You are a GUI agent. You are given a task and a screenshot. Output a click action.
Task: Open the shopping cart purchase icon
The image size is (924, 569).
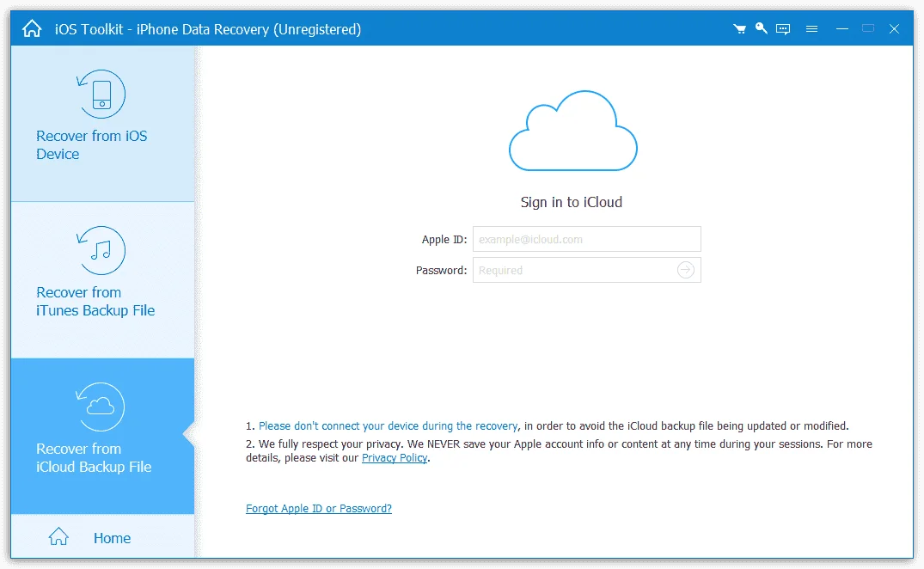tap(739, 28)
